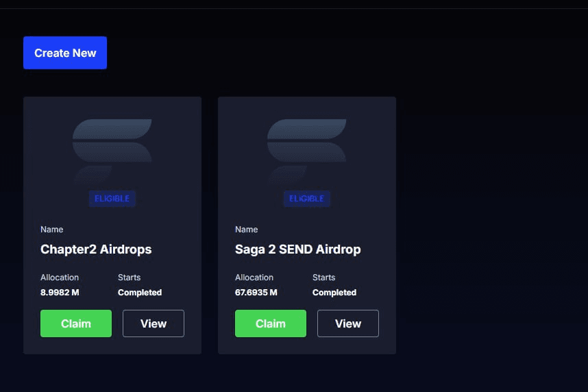Click the Name label above Chapter2 Airdrops
Image resolution: width=588 pixels, height=392 pixels.
(x=52, y=230)
